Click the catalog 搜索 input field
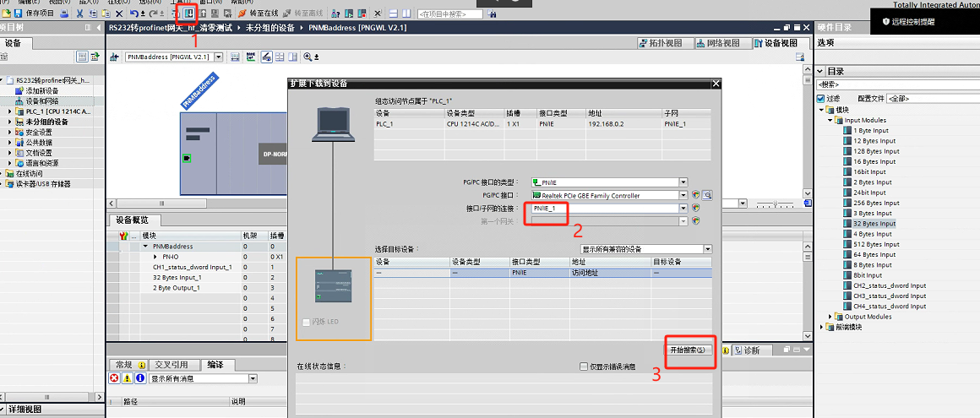Viewport: 980px width, 418px height. [x=897, y=84]
